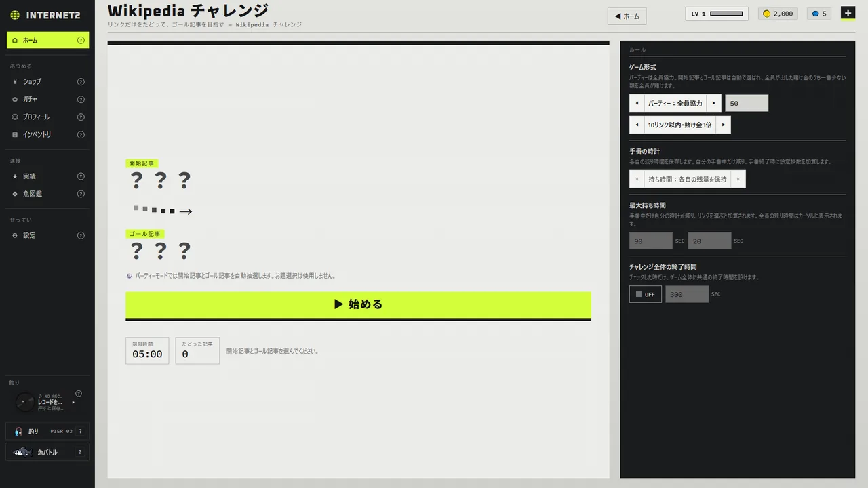This screenshot has width=868, height=488.
Task: Click the max time field showing 90
Action: click(x=651, y=241)
